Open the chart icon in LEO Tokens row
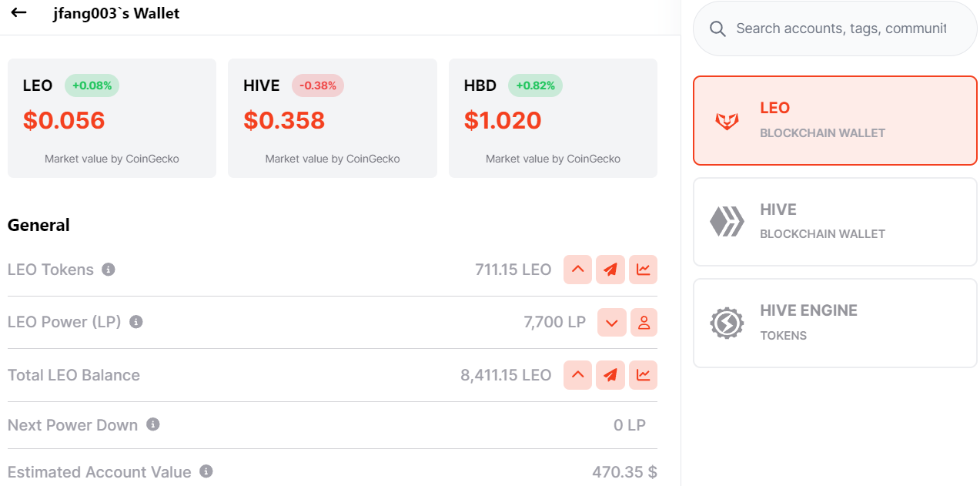Screen dimensions: 980x486 point(643,270)
